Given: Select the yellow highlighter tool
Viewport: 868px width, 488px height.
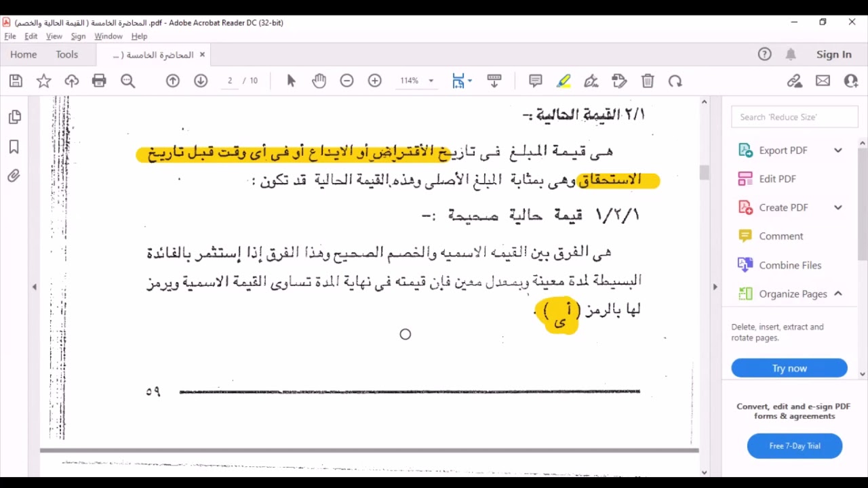Looking at the screenshot, I should click(564, 81).
